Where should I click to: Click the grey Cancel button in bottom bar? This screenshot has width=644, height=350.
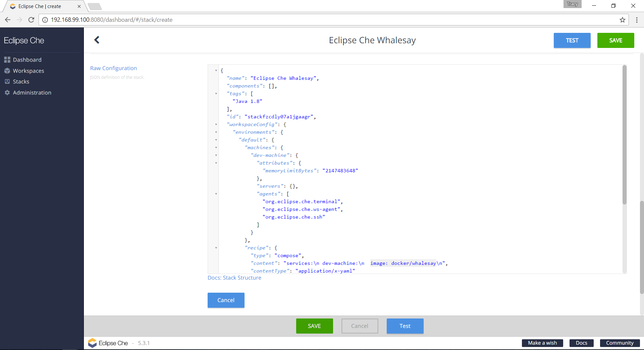click(x=360, y=326)
